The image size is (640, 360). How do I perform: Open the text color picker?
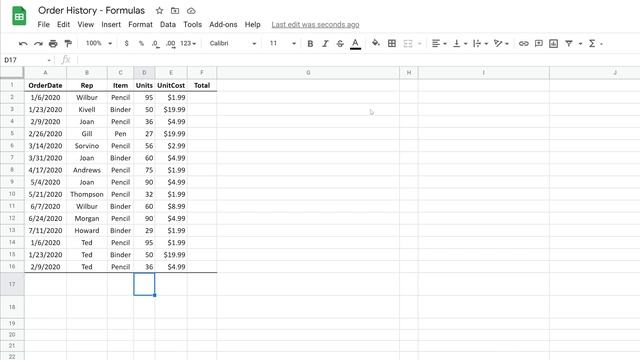coord(356,43)
